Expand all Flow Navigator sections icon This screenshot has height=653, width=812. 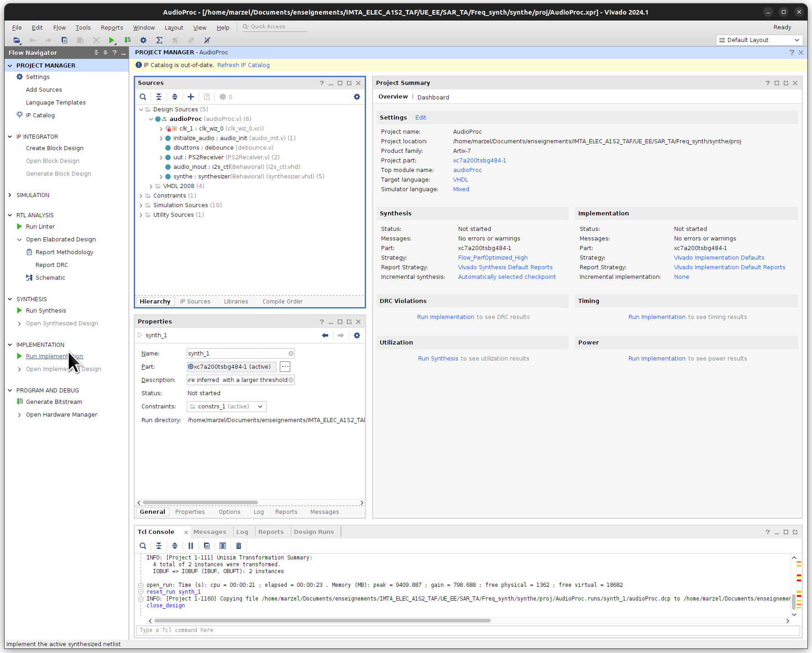pos(105,52)
